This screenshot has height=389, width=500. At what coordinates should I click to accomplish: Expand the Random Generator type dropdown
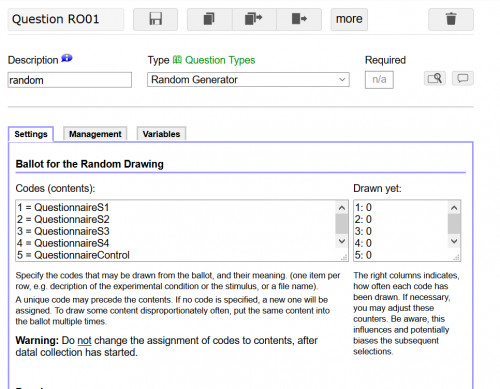248,80
